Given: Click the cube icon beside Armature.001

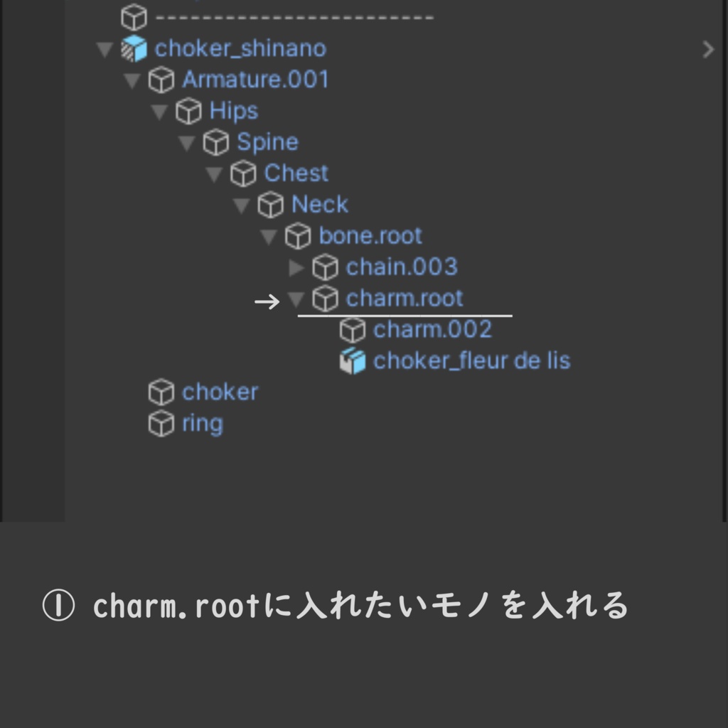Looking at the screenshot, I should 161,80.
